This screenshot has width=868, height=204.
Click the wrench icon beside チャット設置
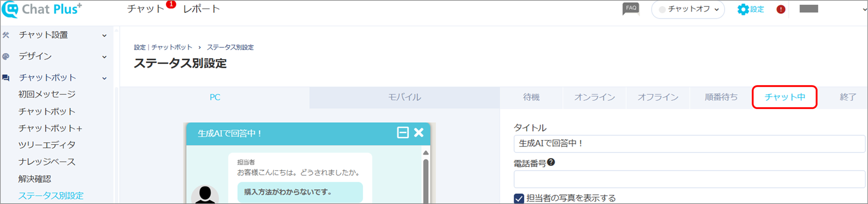coord(6,35)
